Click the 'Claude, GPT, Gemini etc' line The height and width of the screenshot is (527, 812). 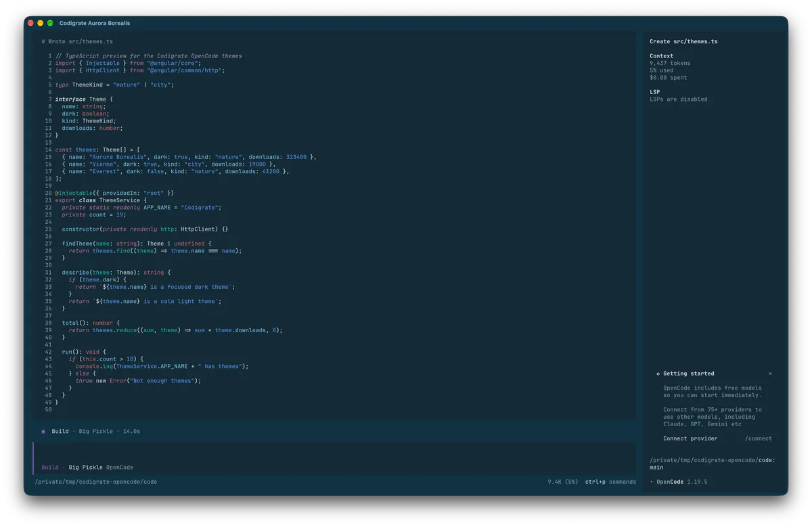(x=702, y=424)
